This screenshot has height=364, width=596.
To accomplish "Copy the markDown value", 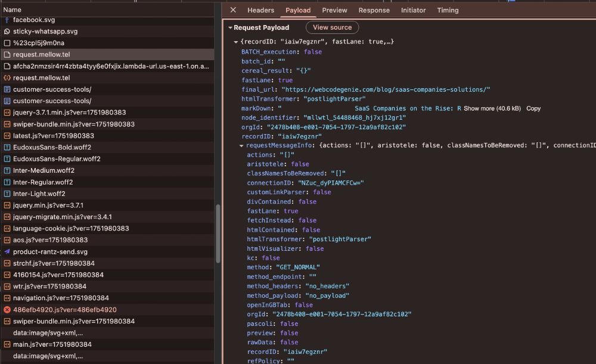I will tap(533, 108).
